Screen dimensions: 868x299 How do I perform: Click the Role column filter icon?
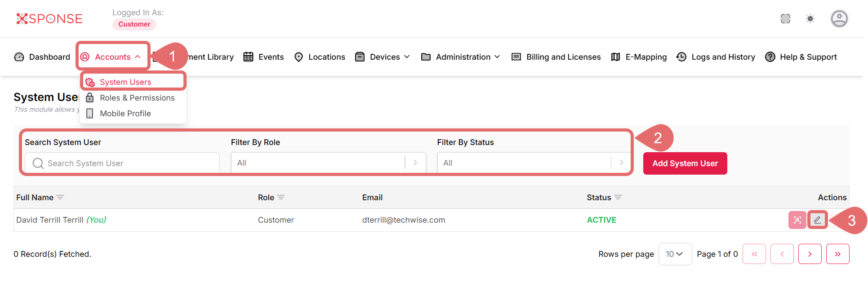tap(281, 198)
